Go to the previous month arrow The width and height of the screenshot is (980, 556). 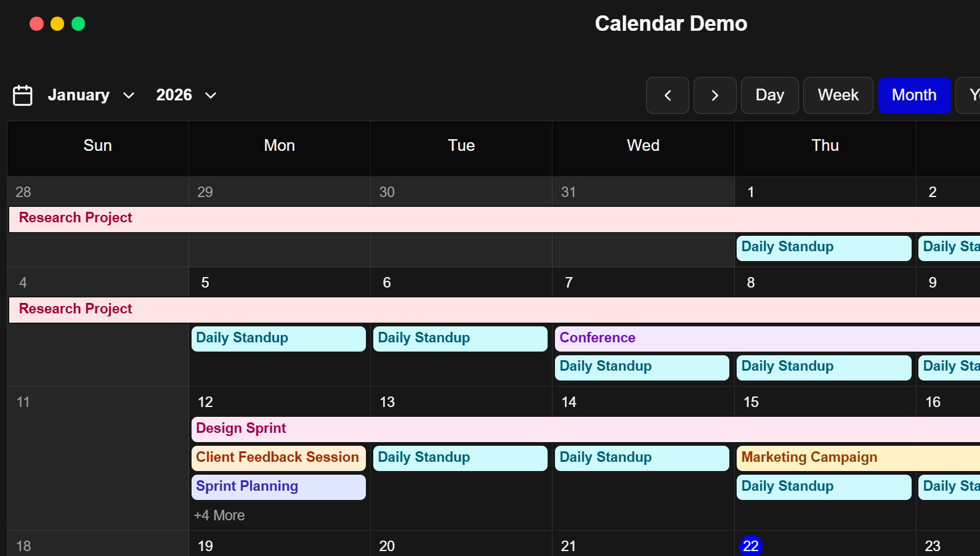point(668,95)
